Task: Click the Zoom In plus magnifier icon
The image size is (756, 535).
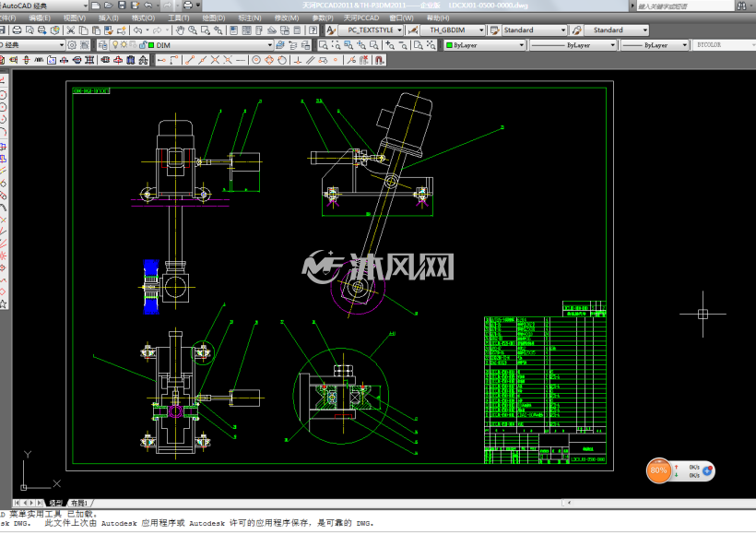Action: tap(390, 45)
